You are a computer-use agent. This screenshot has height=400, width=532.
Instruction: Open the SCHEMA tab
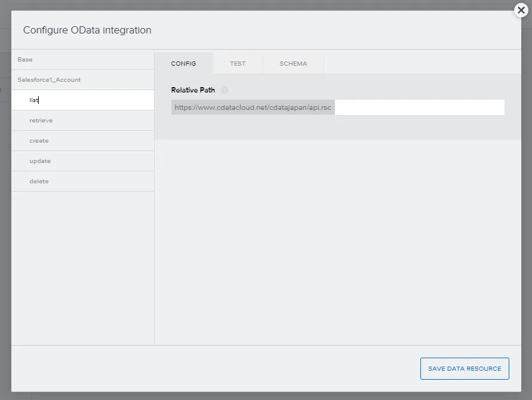293,63
